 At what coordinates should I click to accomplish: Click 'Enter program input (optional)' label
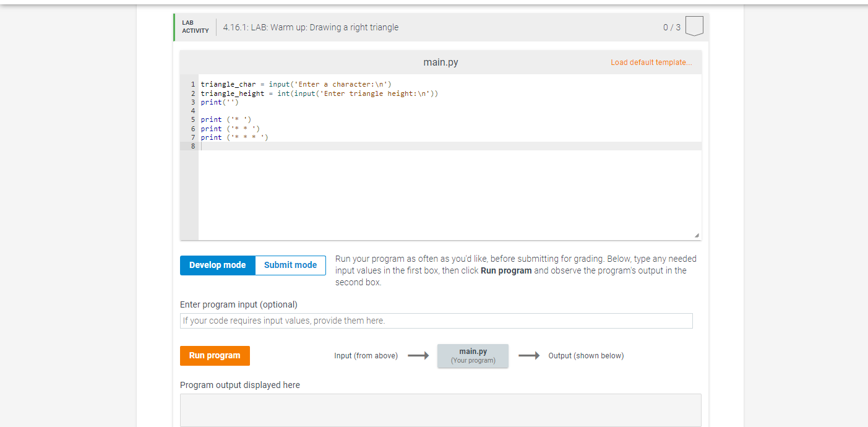239,304
